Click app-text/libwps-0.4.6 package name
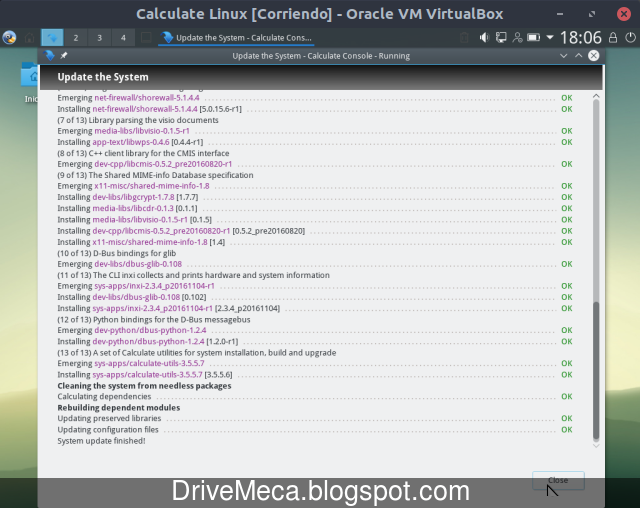The height and width of the screenshot is (508, 640). [x=131, y=142]
